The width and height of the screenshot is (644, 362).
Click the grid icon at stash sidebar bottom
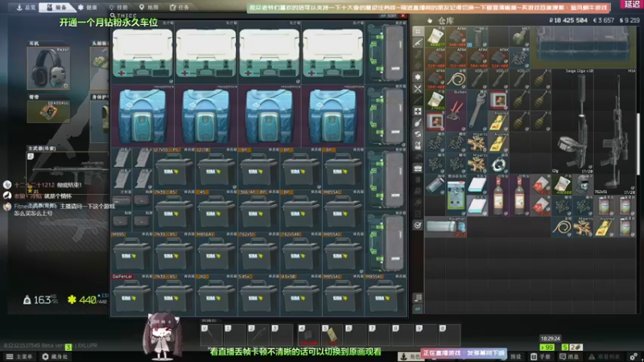coord(418,298)
